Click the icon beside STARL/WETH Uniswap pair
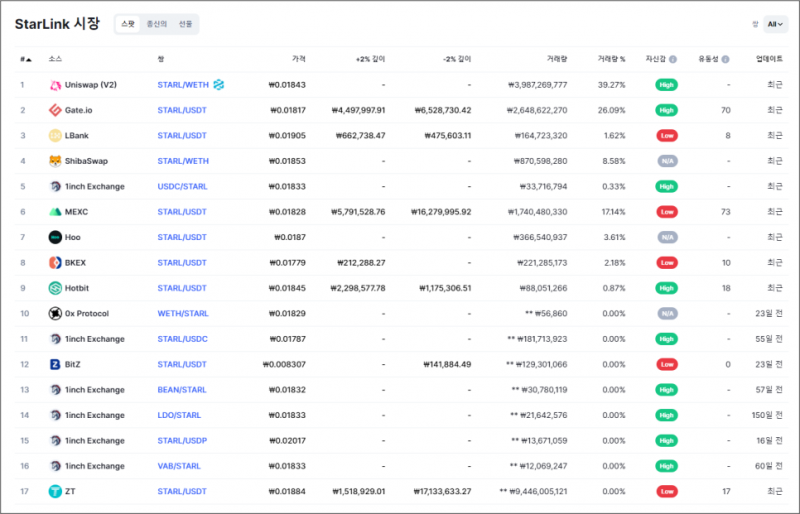 tap(219, 85)
